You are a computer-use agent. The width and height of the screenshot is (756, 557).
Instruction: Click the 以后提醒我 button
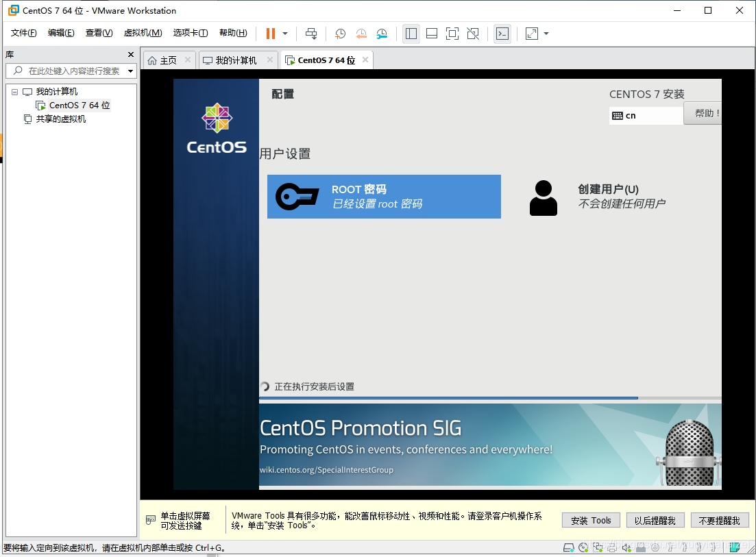click(x=655, y=521)
